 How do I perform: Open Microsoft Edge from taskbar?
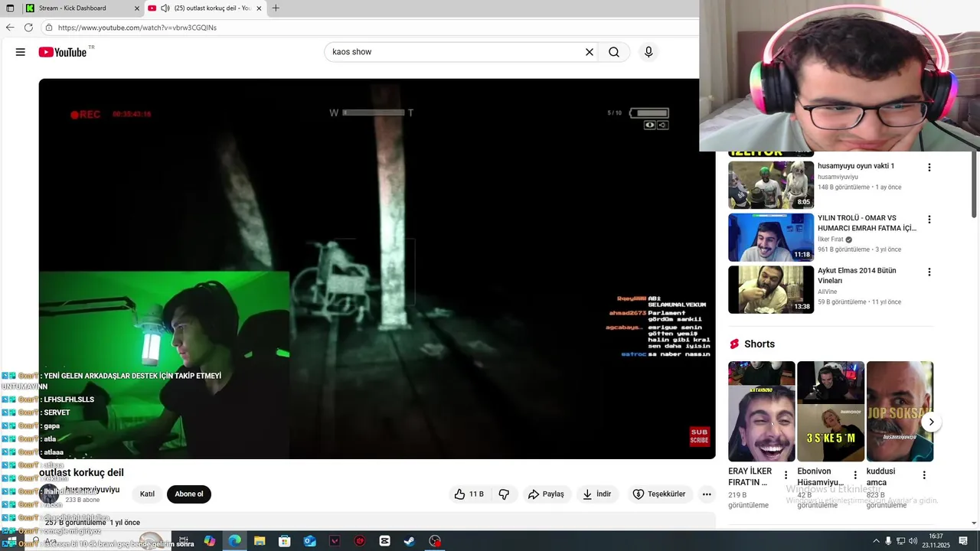(x=234, y=541)
